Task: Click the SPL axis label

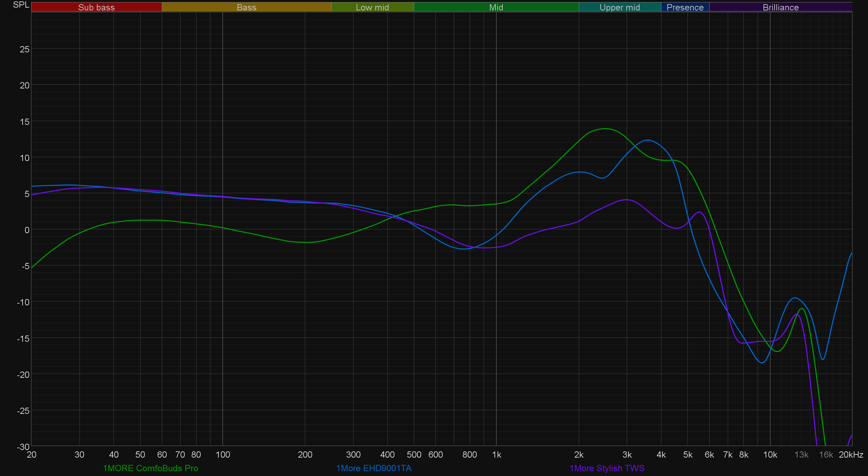Action: (21, 5)
